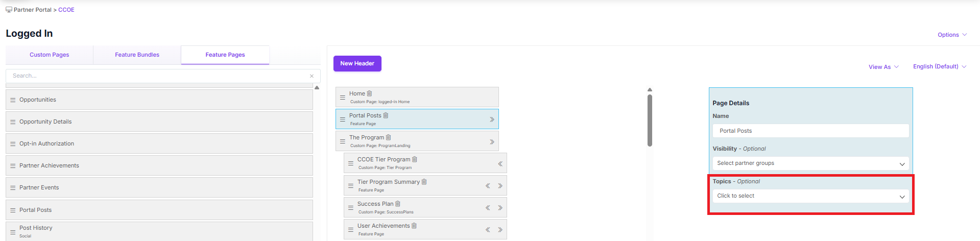Delete Tier Program Summary with trash icon
Viewport: 980px width, 241px height.
tap(424, 182)
